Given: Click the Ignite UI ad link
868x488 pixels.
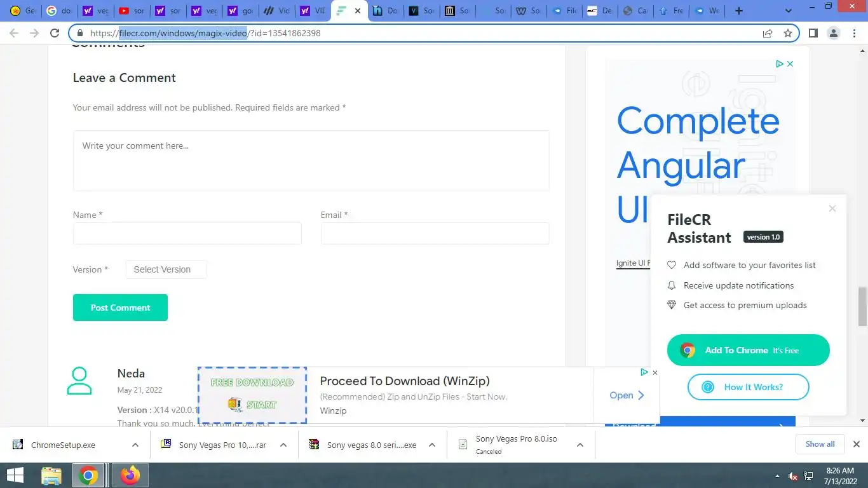Looking at the screenshot, I should pyautogui.click(x=633, y=263).
